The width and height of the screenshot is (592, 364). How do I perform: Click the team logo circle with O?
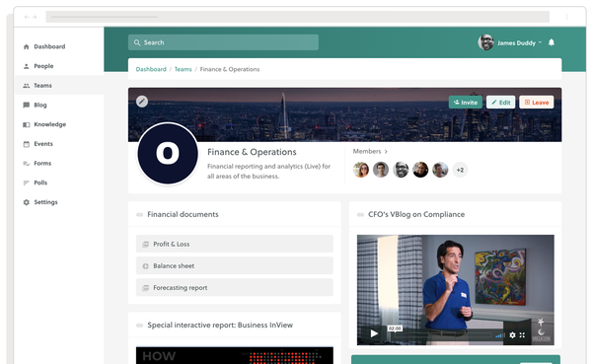168,153
